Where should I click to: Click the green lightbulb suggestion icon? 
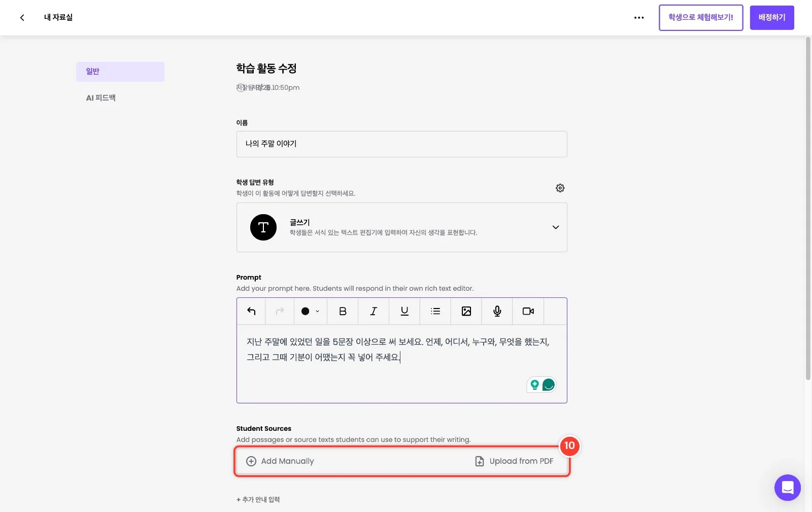[534, 385]
